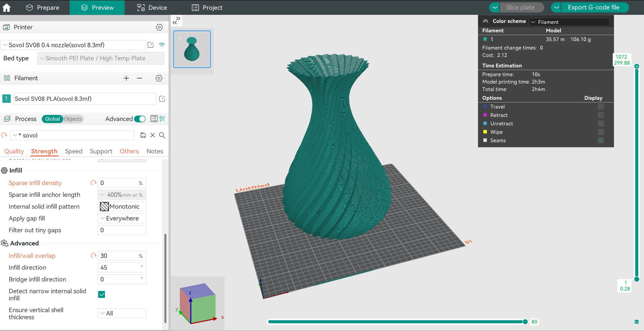Open the Apply gap fill dropdown
Screen dimensions: 644x331
(122, 218)
